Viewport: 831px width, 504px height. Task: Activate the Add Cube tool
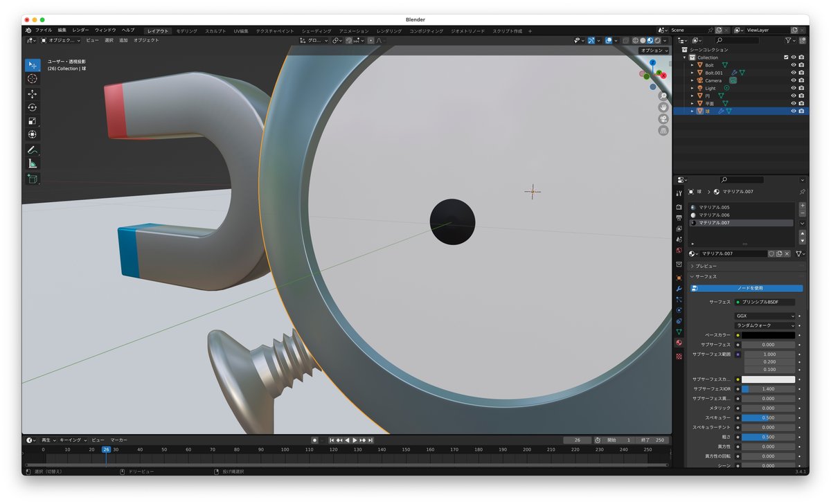33,179
